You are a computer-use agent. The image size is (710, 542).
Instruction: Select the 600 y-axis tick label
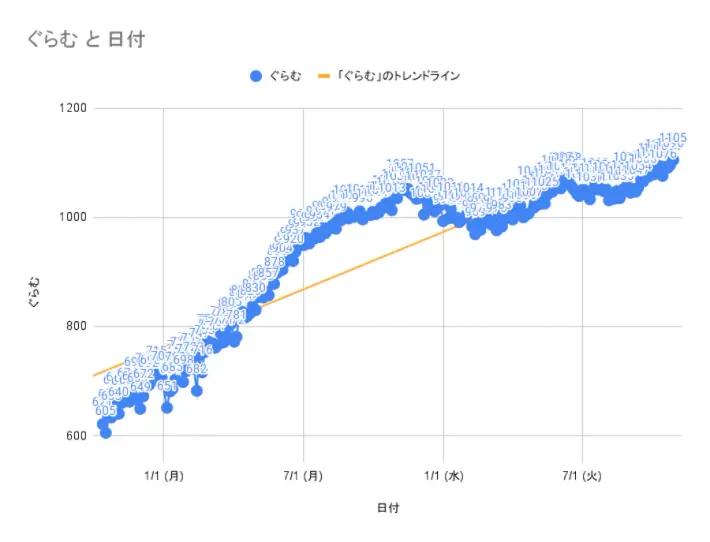pos(76,435)
